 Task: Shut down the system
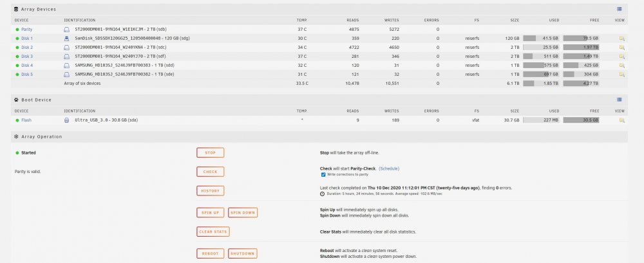243,253
